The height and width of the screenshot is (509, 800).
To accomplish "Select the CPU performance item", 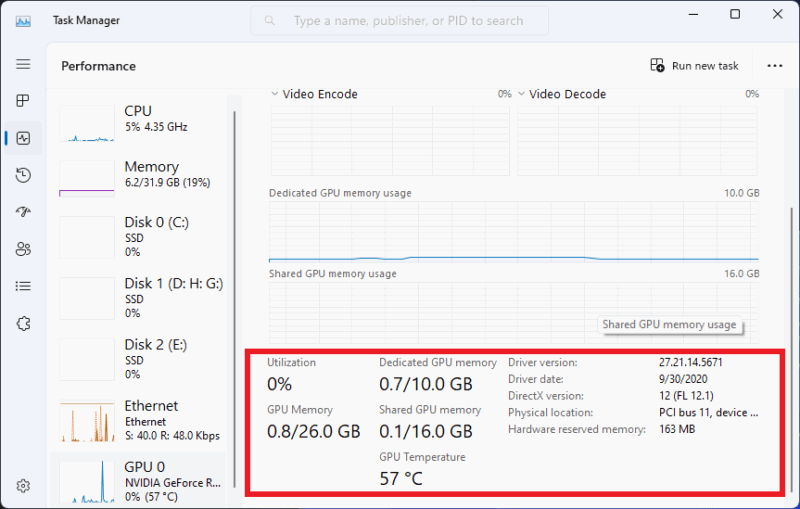I will point(140,118).
